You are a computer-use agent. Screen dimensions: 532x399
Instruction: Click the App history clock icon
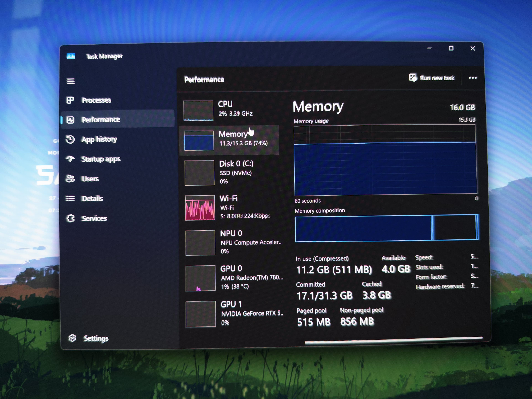pyautogui.click(x=70, y=140)
